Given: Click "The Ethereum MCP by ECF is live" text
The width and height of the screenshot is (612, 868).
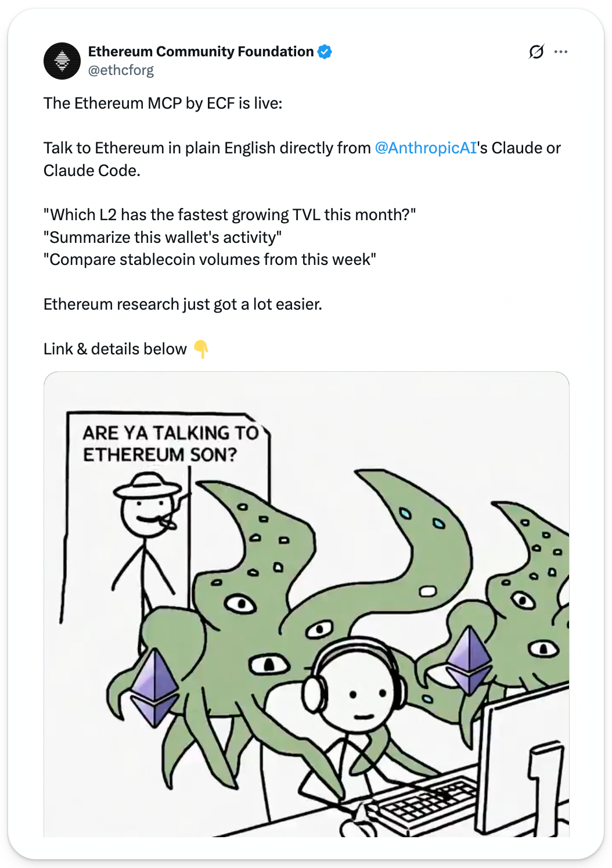Looking at the screenshot, I should coord(163,103).
